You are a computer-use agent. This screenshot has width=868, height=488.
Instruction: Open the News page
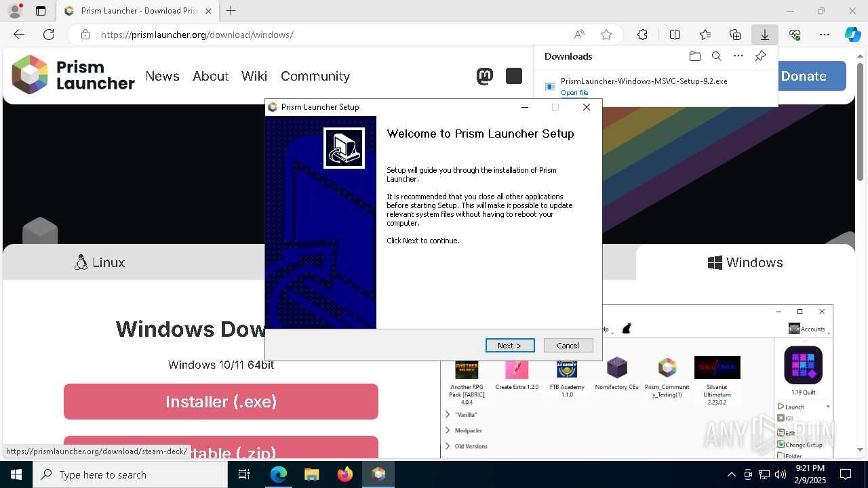(x=163, y=76)
